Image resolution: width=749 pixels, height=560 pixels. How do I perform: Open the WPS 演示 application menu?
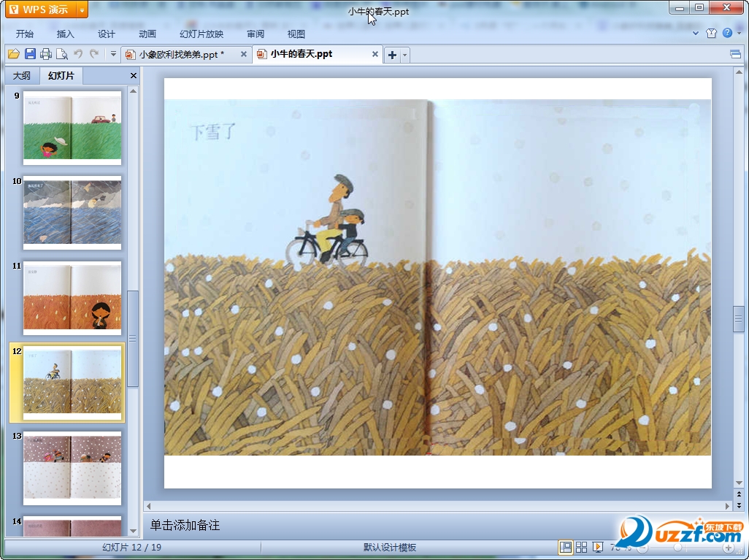click(x=41, y=9)
